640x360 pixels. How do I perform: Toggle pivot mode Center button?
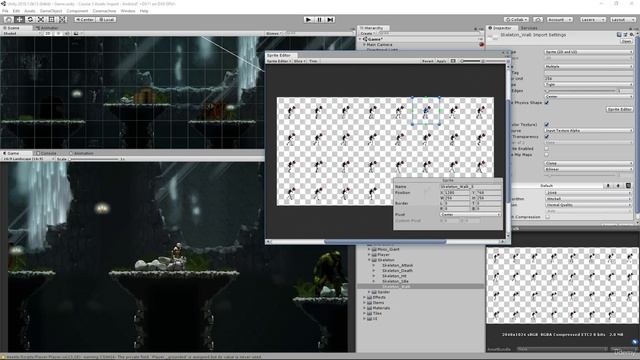coord(84,19)
